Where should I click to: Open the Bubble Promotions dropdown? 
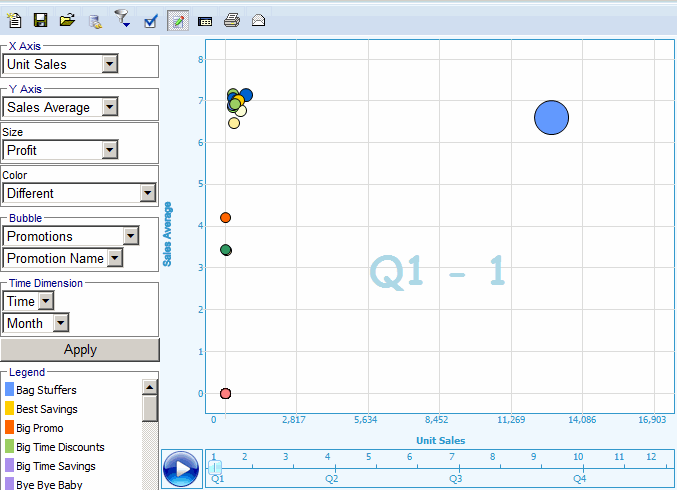tap(131, 236)
